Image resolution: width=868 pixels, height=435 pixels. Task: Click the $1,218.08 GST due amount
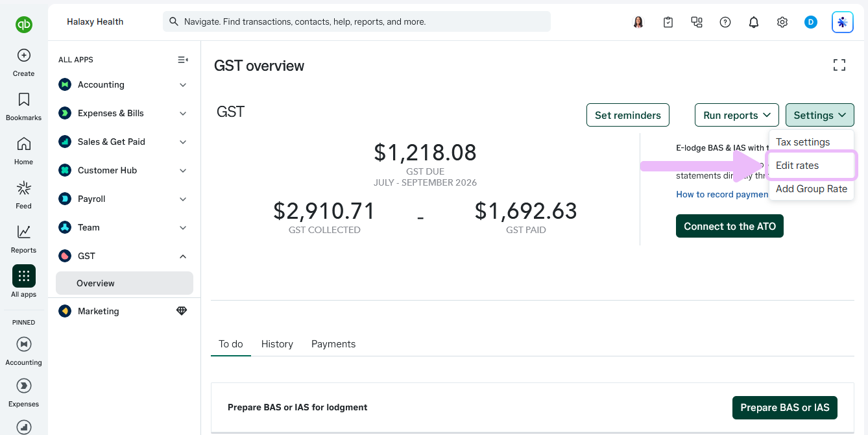point(425,153)
